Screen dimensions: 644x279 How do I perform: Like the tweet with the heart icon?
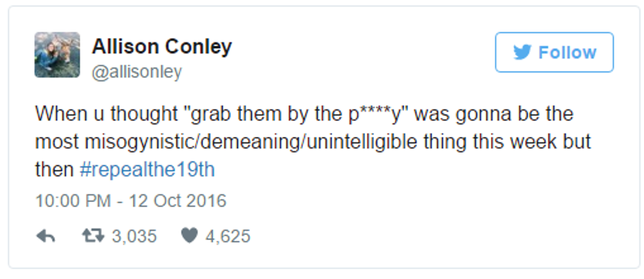pyautogui.click(x=189, y=236)
